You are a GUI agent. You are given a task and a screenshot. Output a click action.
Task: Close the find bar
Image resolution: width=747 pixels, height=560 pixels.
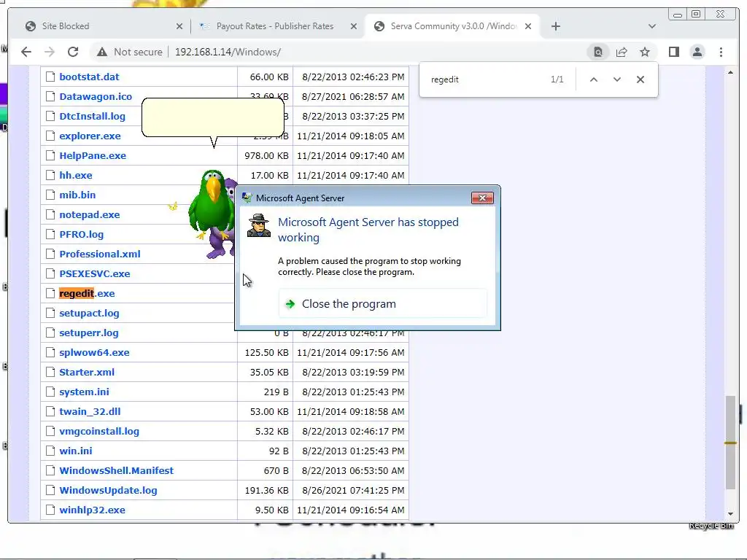640,79
